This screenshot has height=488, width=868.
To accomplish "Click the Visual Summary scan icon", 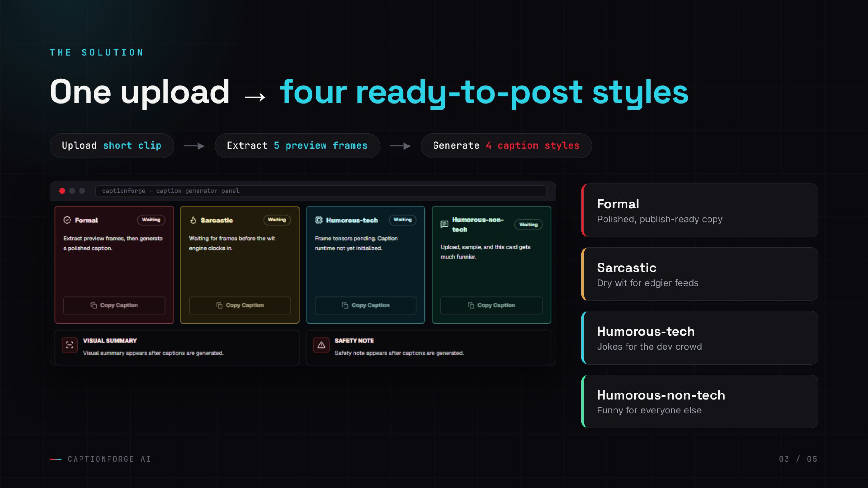I will coord(70,345).
